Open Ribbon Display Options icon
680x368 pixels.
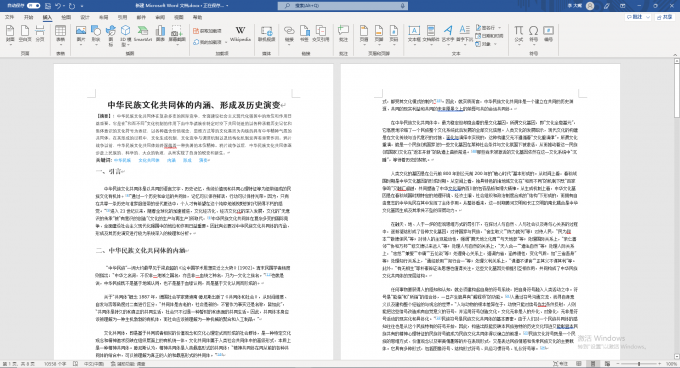pos(623,6)
